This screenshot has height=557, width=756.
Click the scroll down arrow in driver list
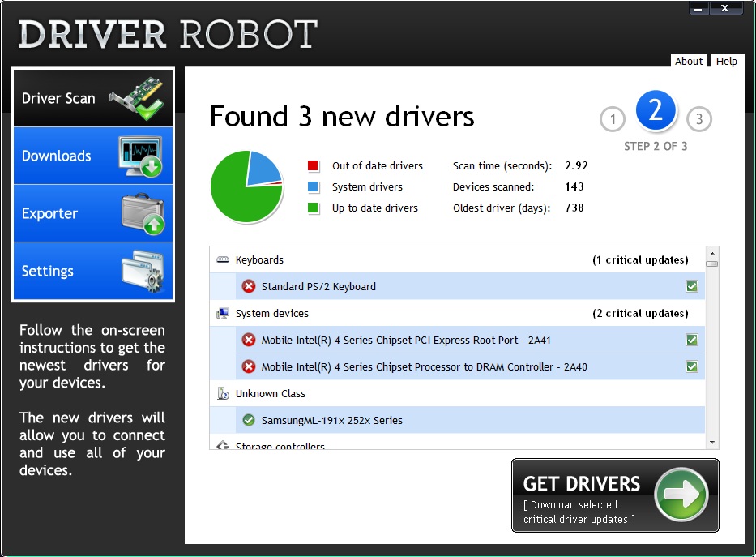click(x=712, y=442)
